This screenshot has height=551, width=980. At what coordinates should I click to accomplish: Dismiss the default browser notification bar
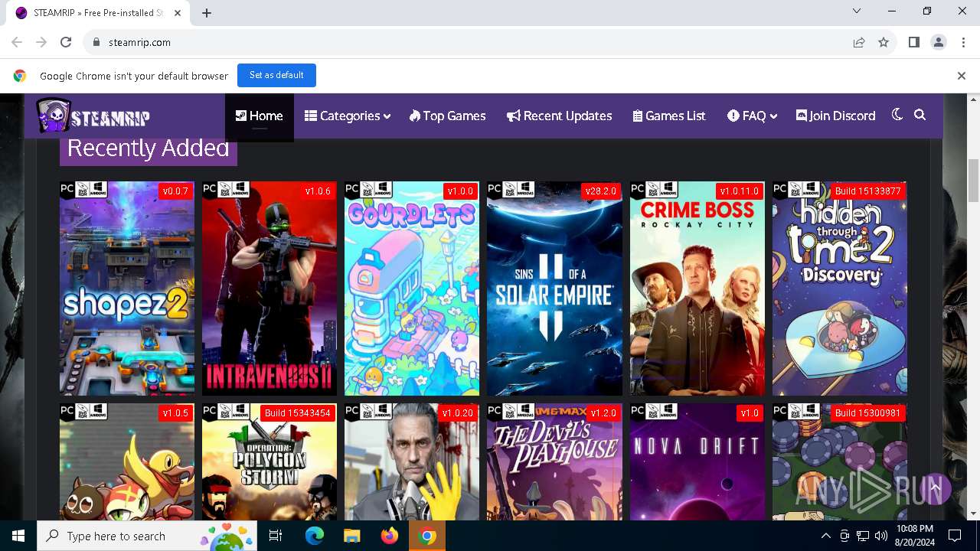click(x=961, y=76)
